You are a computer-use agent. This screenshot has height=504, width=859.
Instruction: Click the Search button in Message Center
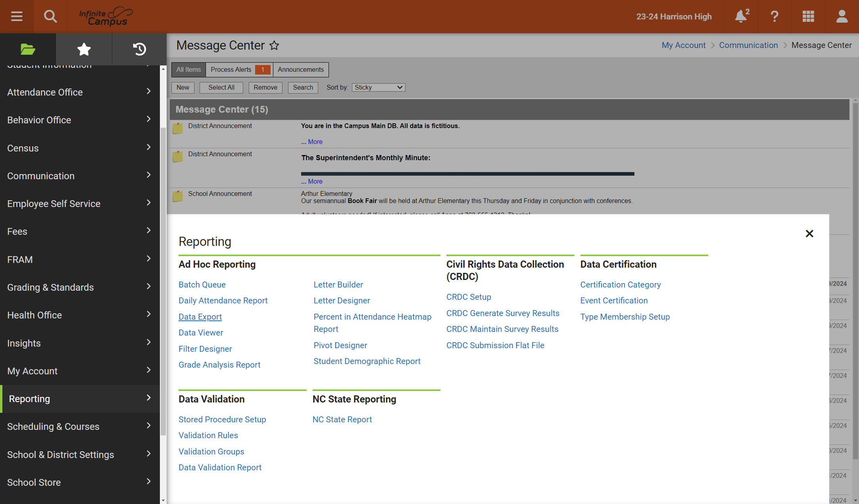(x=303, y=87)
